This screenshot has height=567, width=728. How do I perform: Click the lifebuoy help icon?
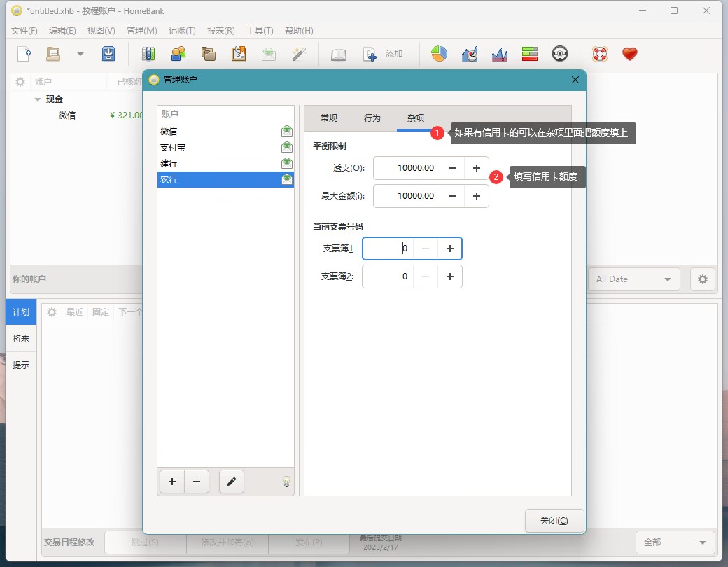(x=599, y=54)
